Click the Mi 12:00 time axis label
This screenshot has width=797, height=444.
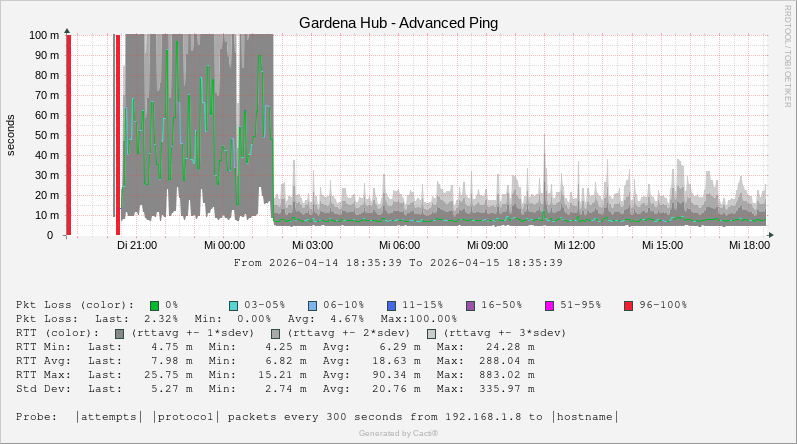point(576,245)
